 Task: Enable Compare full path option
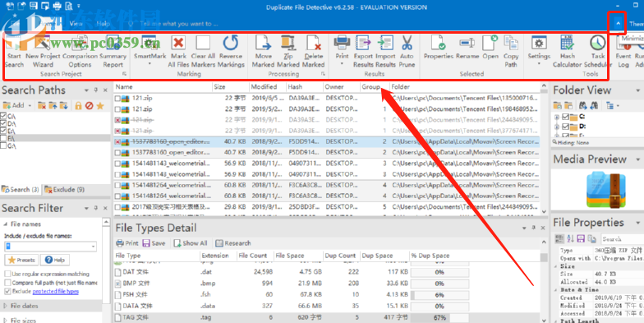tap(7, 283)
